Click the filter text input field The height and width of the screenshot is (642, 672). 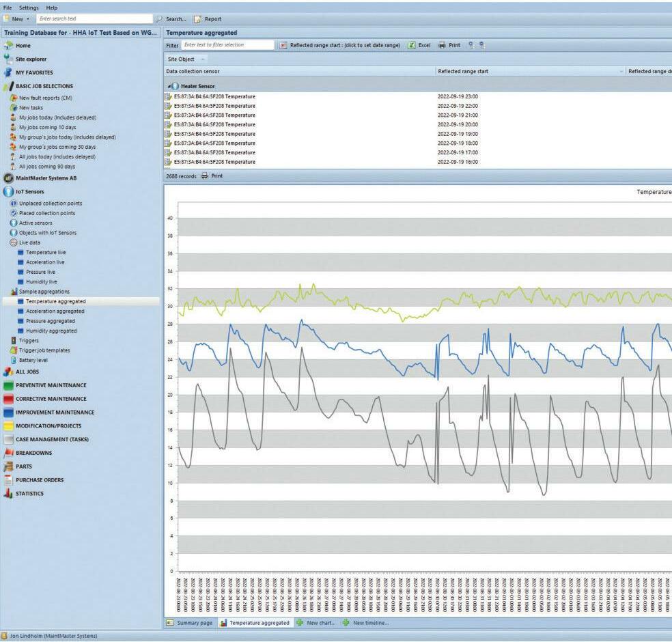click(227, 45)
